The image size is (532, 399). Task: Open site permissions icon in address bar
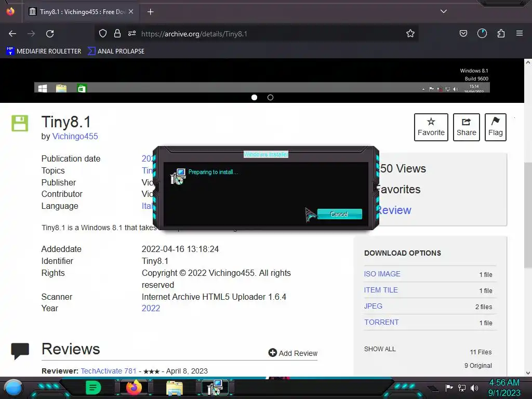click(132, 33)
